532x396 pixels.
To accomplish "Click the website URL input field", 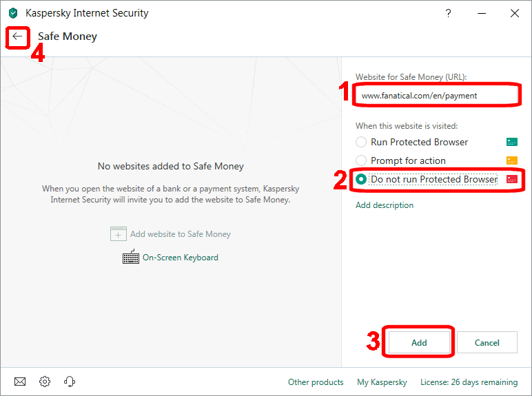I will (436, 96).
